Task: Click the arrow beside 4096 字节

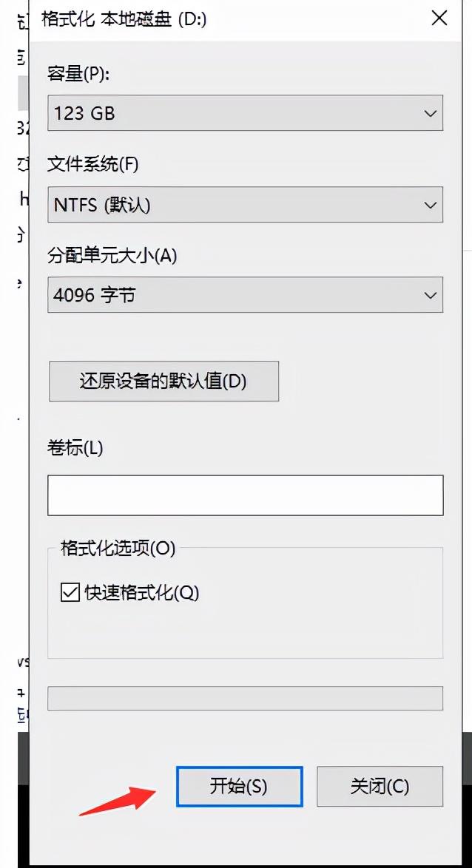Action: point(431,295)
